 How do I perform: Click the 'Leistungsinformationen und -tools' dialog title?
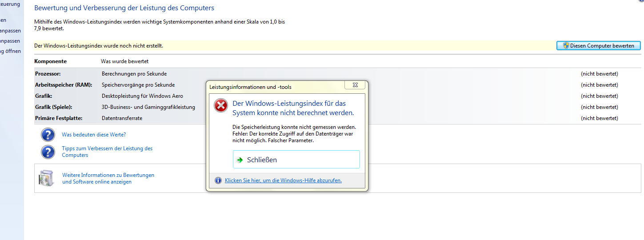tap(251, 87)
